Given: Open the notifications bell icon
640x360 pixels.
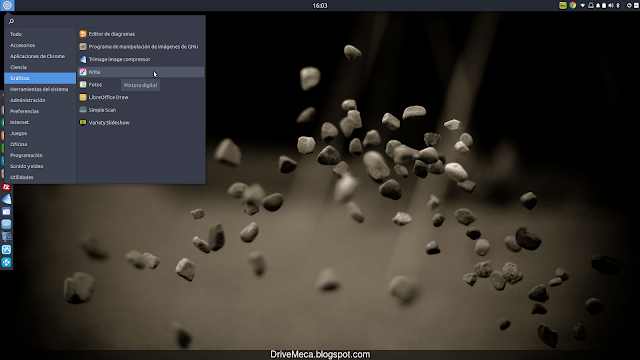Looking at the screenshot, I should [598, 6].
